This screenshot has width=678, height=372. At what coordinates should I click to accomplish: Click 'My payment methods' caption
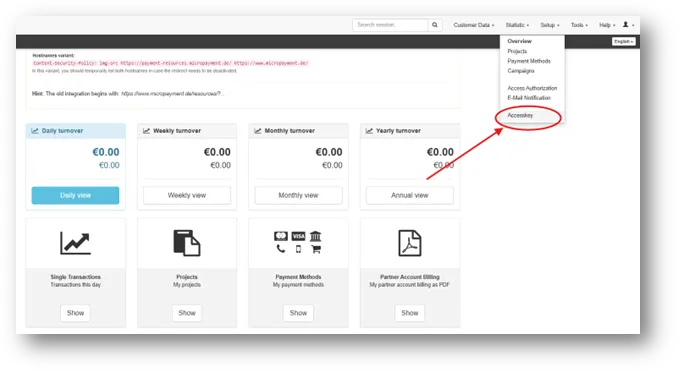click(x=298, y=285)
